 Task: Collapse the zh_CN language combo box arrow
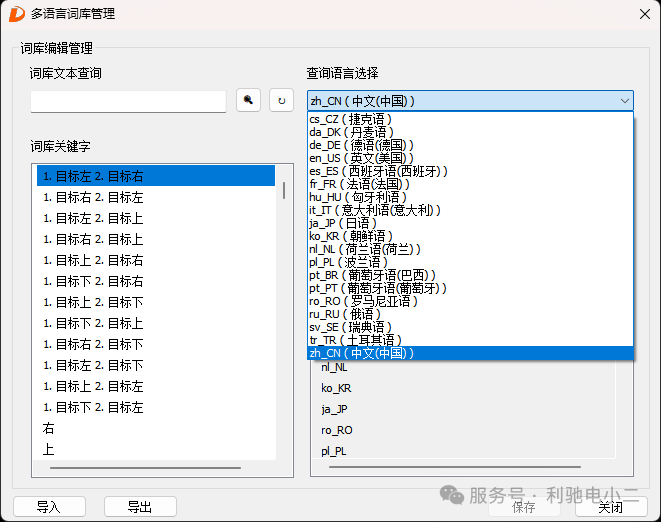pyautogui.click(x=624, y=101)
